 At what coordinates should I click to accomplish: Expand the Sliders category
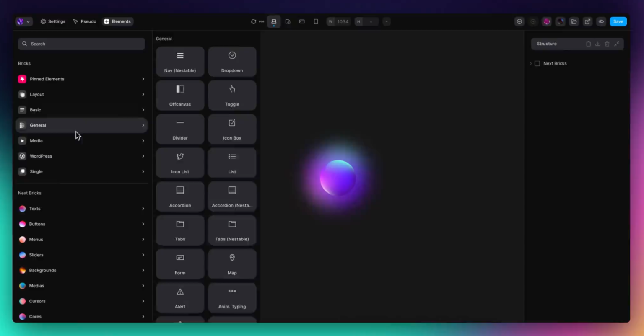[82, 255]
